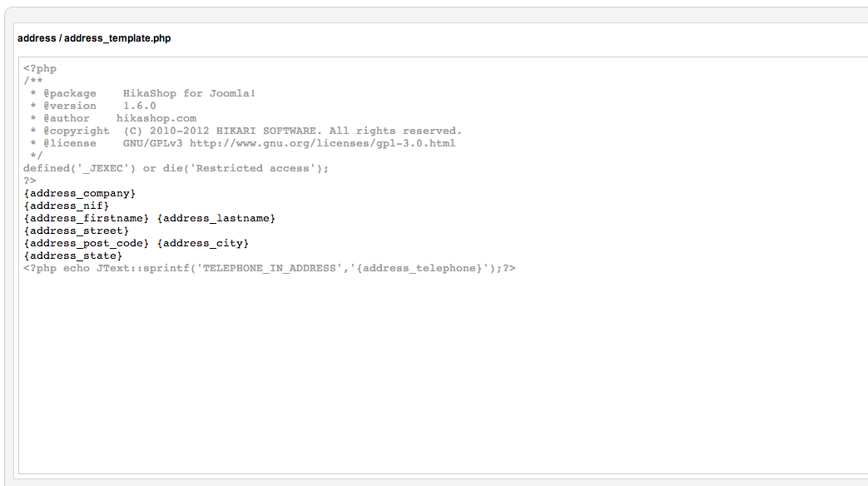Click the {address_nif} tag
The height and width of the screenshot is (486, 868).
(67, 206)
